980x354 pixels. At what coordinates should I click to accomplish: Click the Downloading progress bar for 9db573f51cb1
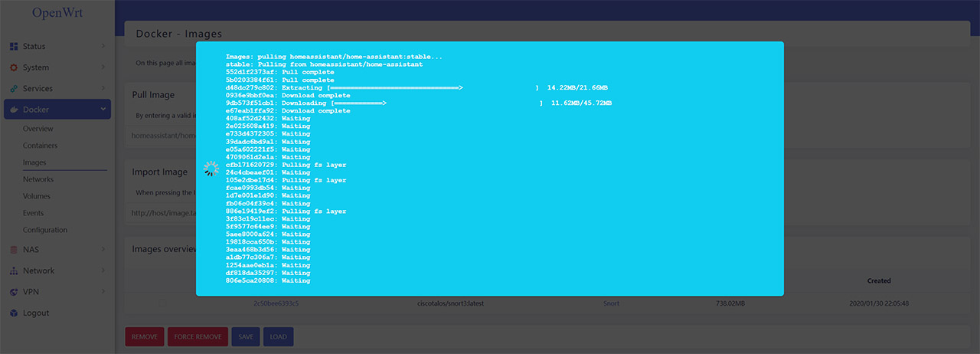(437, 103)
